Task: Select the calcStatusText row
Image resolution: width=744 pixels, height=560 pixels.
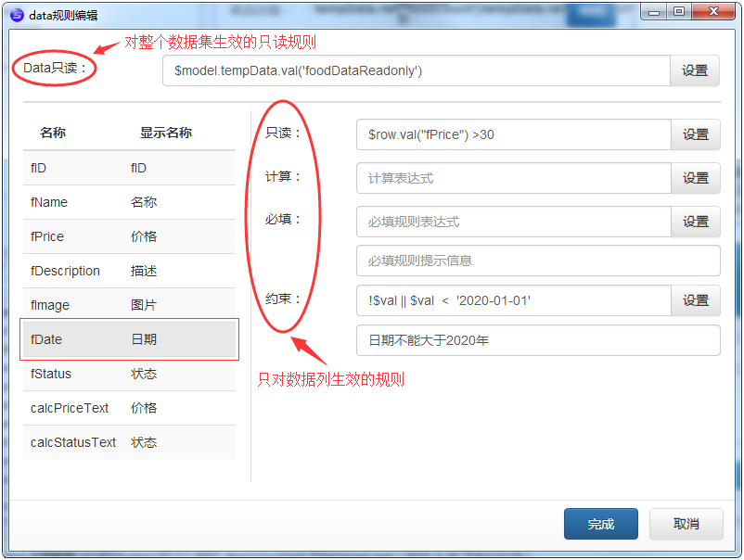Action: [x=129, y=442]
